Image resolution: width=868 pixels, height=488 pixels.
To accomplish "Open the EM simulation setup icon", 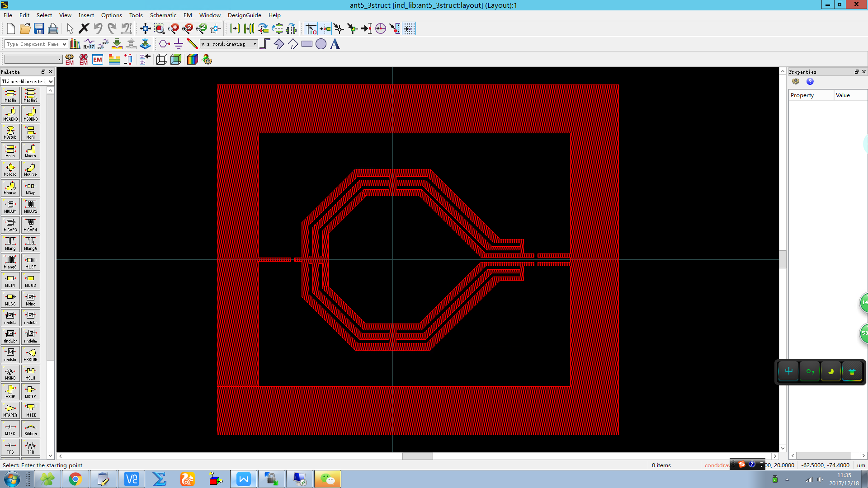I will 98,59.
